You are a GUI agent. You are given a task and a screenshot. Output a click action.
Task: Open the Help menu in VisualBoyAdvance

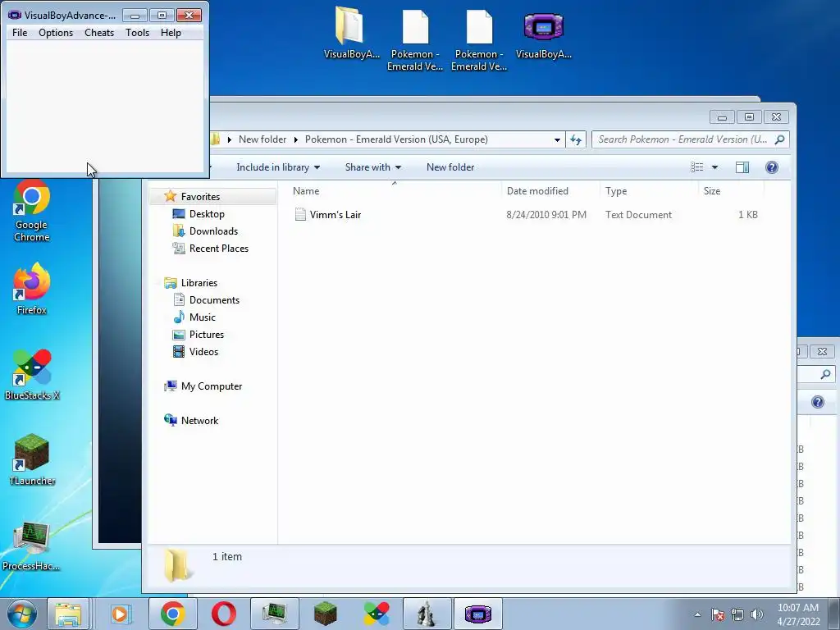(171, 33)
